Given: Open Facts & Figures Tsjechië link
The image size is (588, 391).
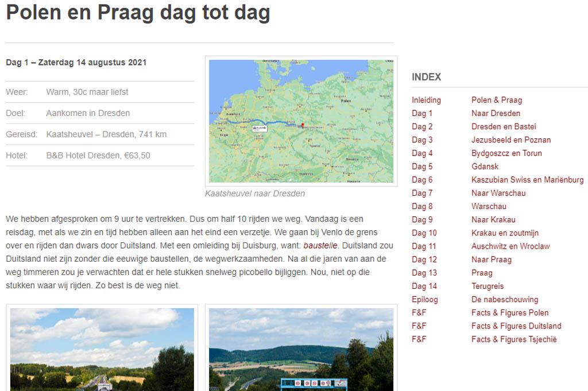Looking at the screenshot, I should pos(514,339).
